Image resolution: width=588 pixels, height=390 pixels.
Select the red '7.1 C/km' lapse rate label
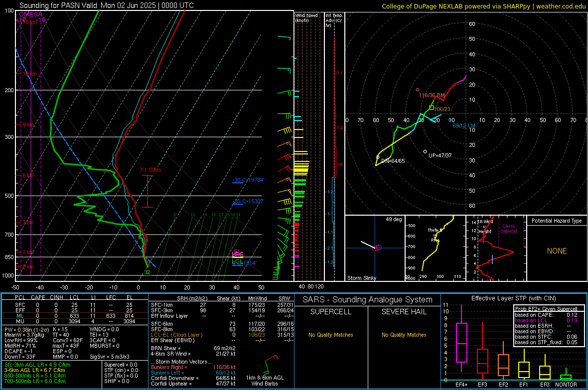click(150, 170)
